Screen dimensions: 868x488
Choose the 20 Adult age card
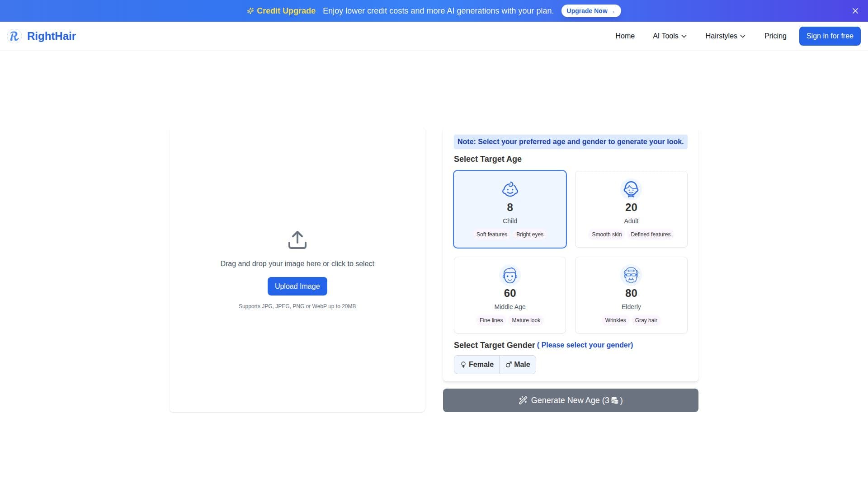[631, 209]
